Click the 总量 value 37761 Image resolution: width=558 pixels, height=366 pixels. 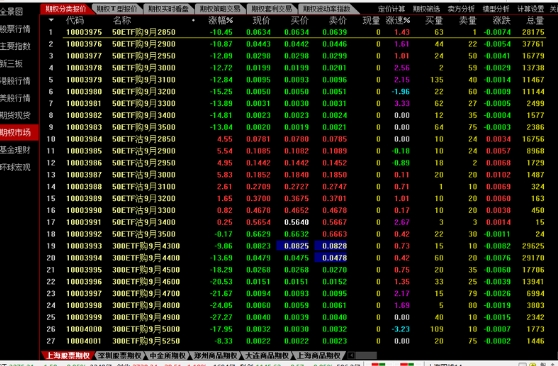(x=533, y=44)
